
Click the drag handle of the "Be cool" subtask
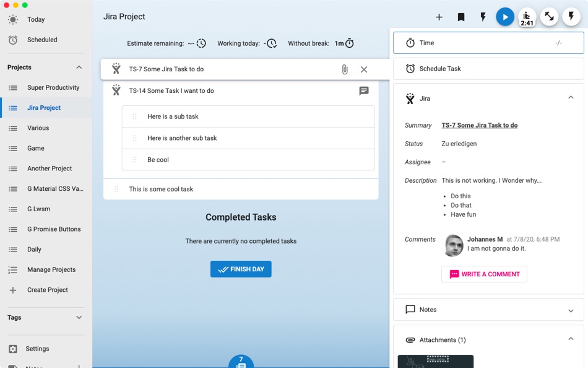[x=134, y=160]
